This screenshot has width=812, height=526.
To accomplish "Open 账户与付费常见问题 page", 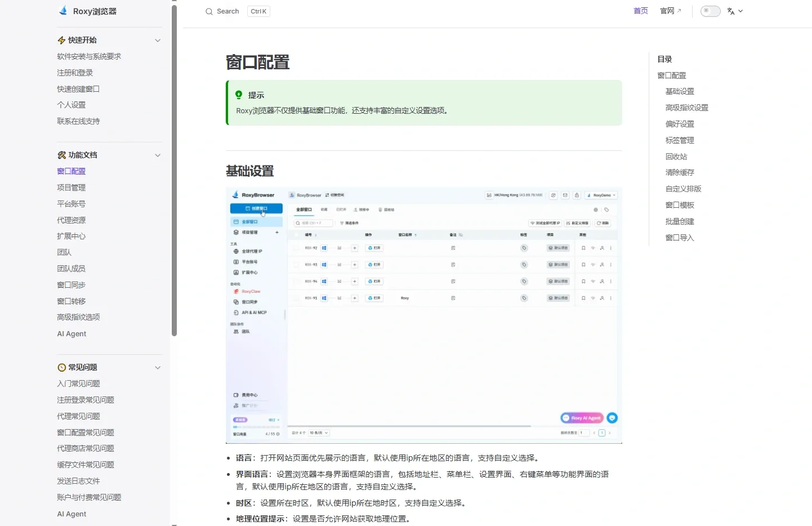I will pyautogui.click(x=89, y=498).
